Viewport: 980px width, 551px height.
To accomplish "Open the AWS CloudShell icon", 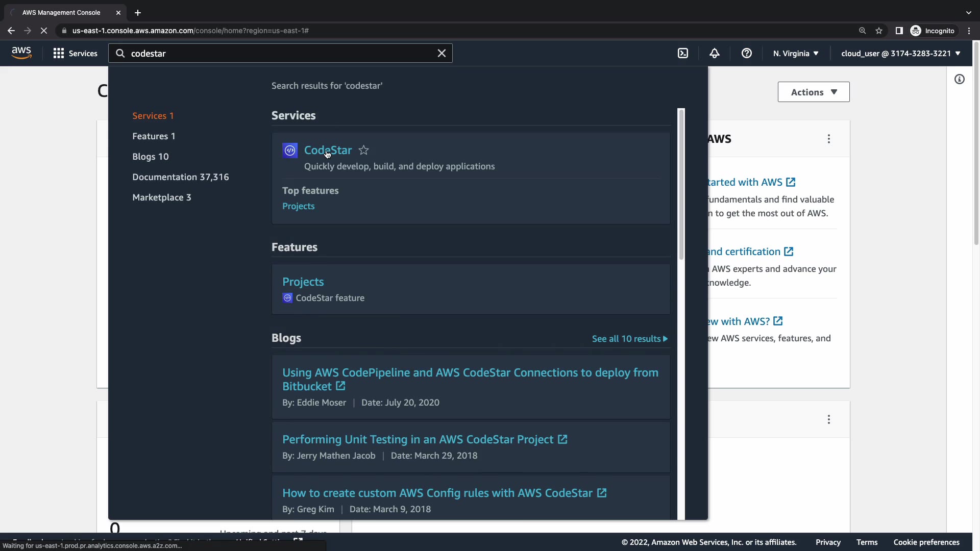I will pos(683,53).
